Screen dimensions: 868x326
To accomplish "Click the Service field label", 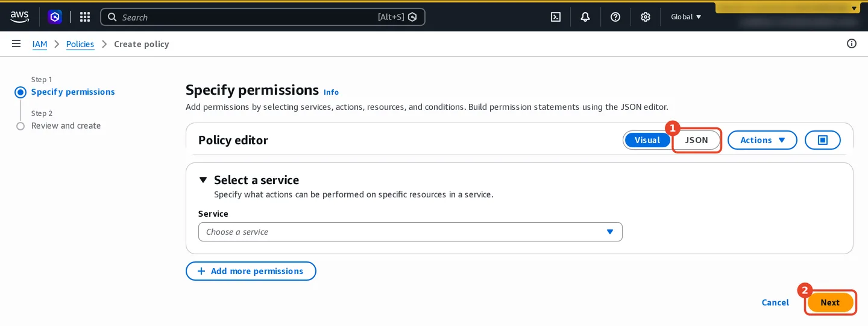I will [x=213, y=214].
